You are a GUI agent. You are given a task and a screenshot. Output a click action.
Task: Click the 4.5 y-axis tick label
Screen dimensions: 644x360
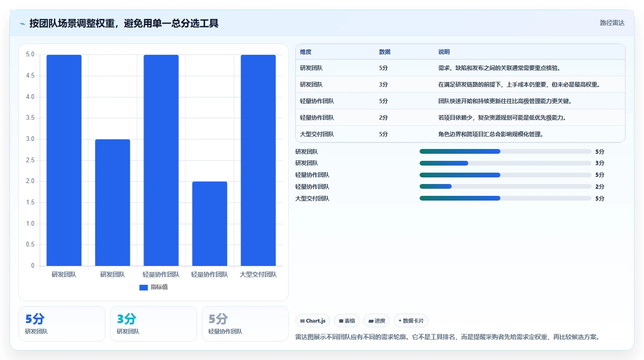tap(30, 76)
